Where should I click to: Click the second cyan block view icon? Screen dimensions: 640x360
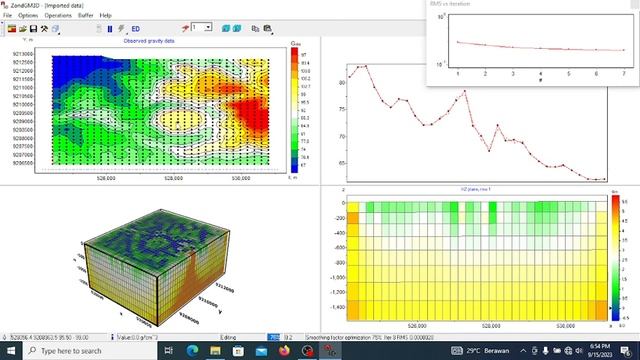pyautogui.click(x=237, y=28)
